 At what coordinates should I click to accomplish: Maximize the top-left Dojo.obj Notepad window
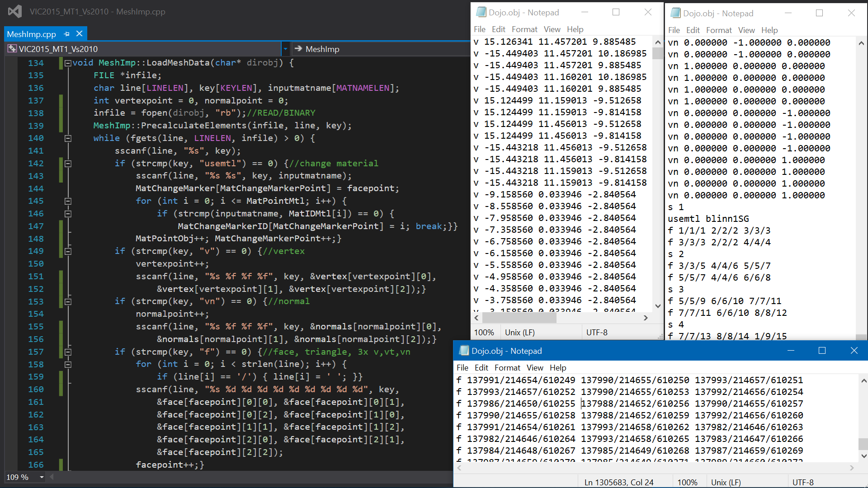click(616, 12)
